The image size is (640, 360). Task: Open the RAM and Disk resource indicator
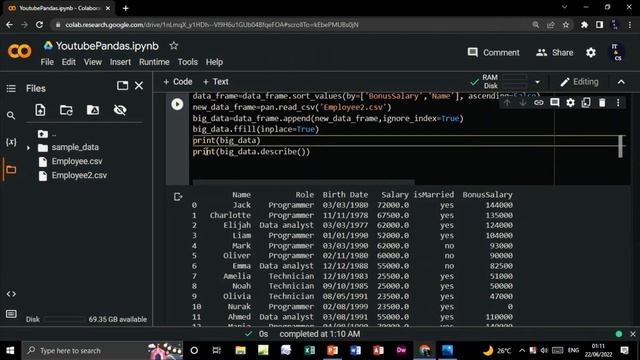coord(500,82)
